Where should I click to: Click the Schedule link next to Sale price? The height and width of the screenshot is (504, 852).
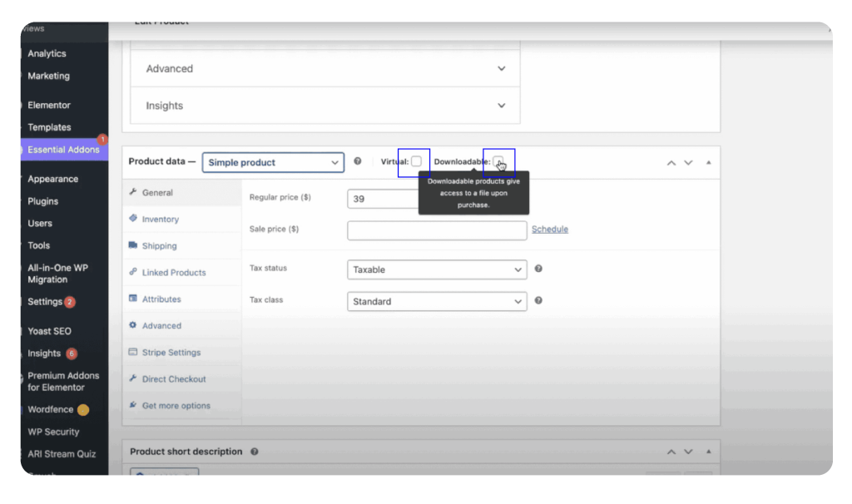550,230
